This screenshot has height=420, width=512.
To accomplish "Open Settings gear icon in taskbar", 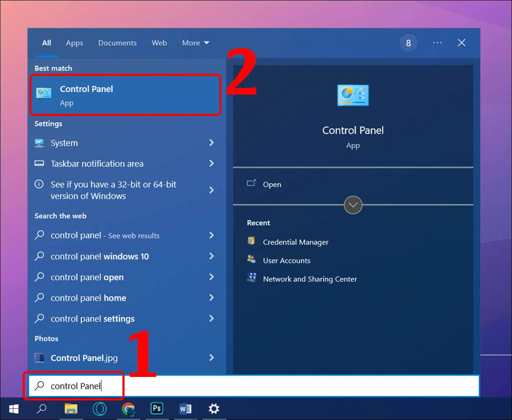I will click(x=214, y=409).
